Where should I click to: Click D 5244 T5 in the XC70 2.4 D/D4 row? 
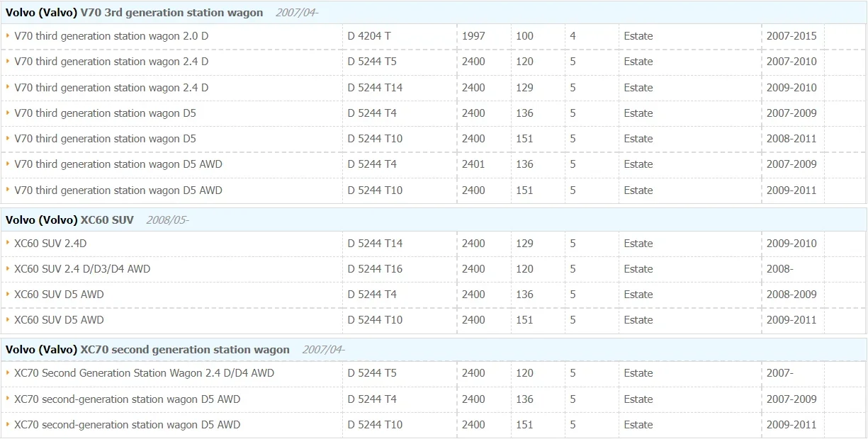[x=372, y=373]
